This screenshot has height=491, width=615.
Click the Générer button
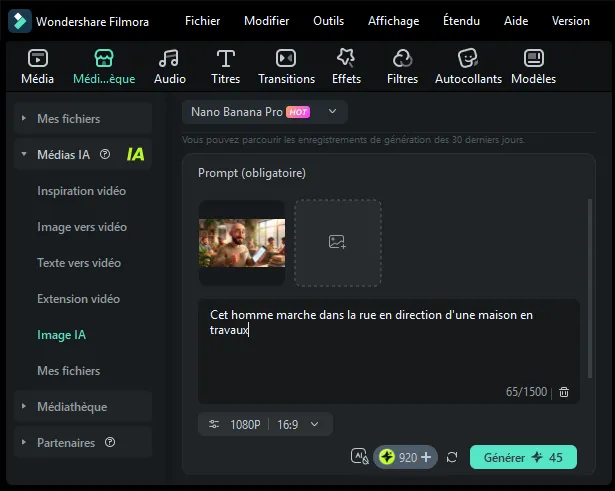(523, 457)
